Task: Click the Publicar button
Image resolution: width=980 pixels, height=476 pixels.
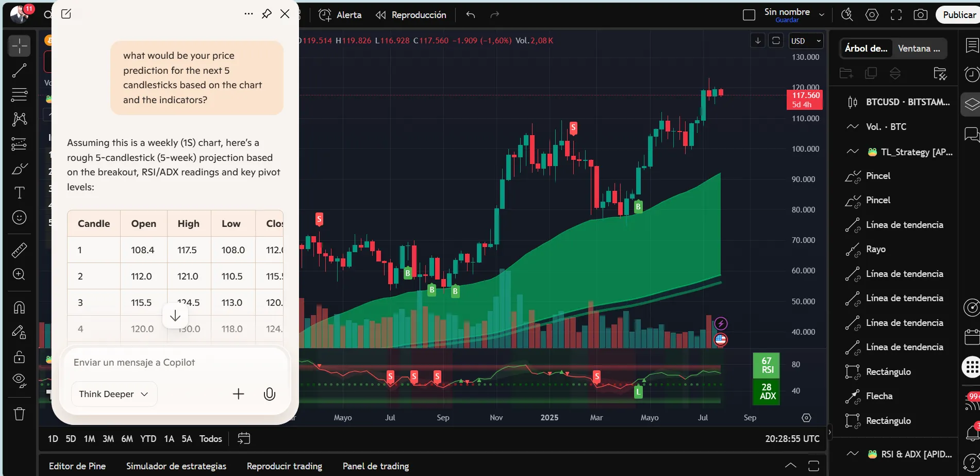Action: click(x=958, y=15)
